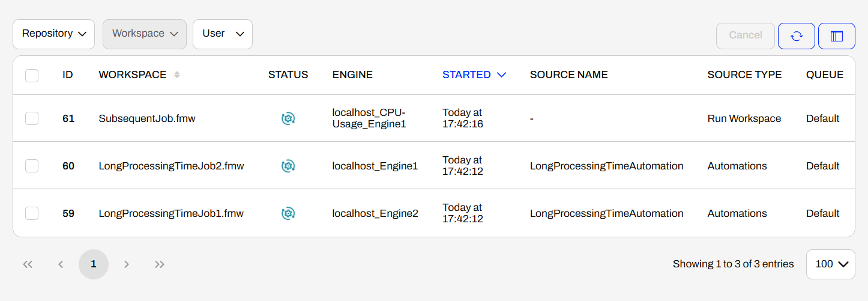
Task: Go to first page using double-left arrows
Action: (28, 264)
